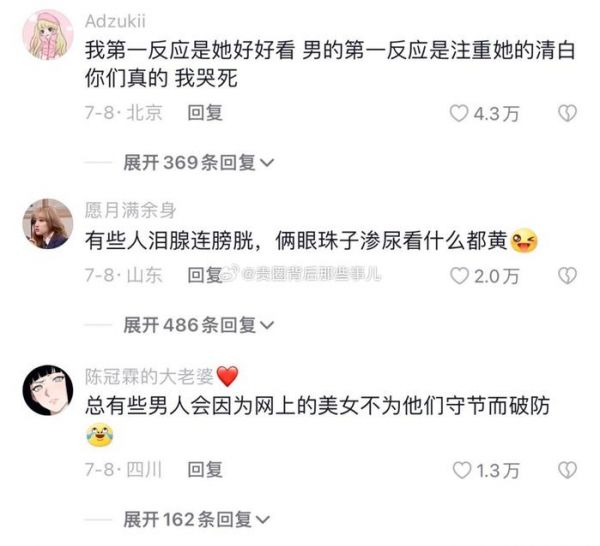Tap broken heart on 山东 comment
Screen dimensions: 600x546
click(567, 275)
